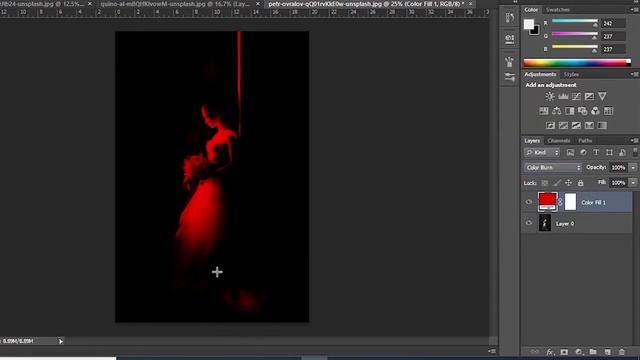Toggle lock transparent pixels

[544, 183]
